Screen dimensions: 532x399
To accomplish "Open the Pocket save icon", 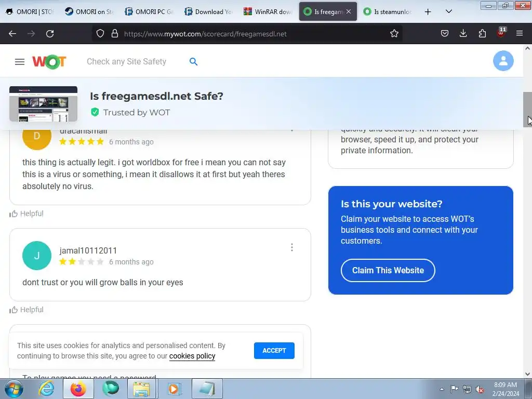I will coord(445,34).
